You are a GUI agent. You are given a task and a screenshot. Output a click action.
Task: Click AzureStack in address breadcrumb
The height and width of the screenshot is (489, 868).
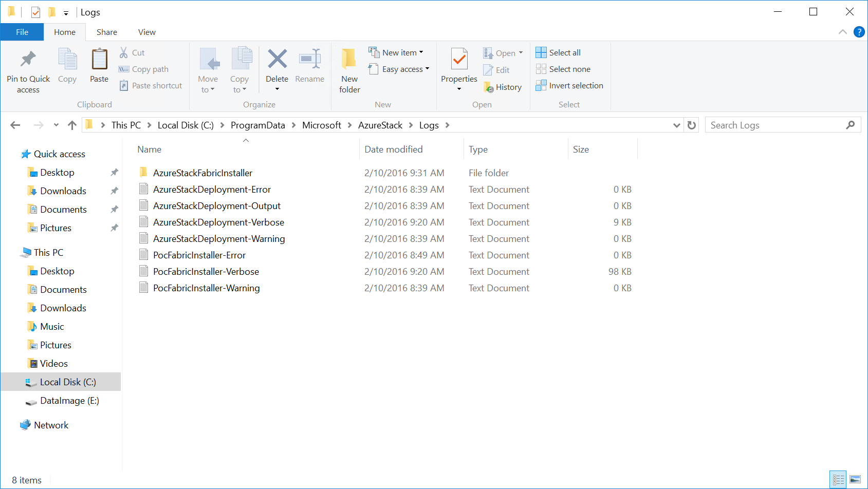[380, 125]
